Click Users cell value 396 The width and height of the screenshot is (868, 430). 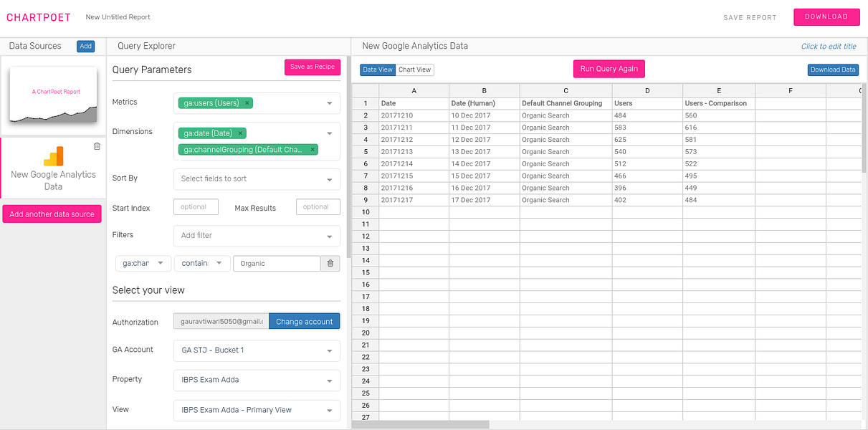[647, 188]
